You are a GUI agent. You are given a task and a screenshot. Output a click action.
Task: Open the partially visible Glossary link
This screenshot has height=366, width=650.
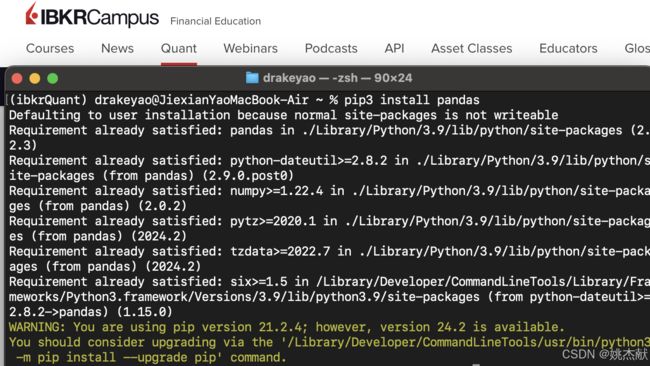click(637, 48)
